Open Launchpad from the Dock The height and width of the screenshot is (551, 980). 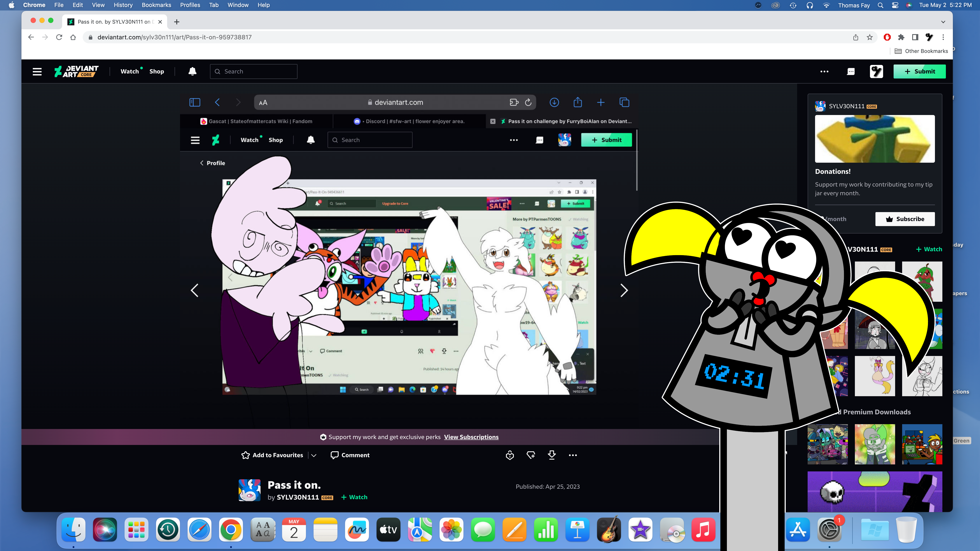click(x=136, y=530)
